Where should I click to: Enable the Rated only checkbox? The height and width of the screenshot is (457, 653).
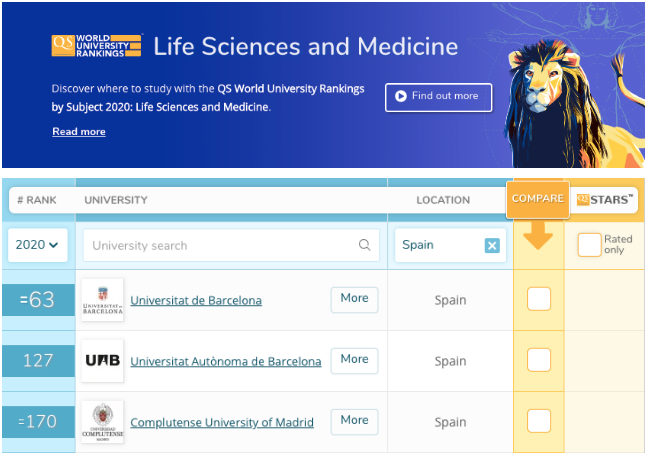589,244
